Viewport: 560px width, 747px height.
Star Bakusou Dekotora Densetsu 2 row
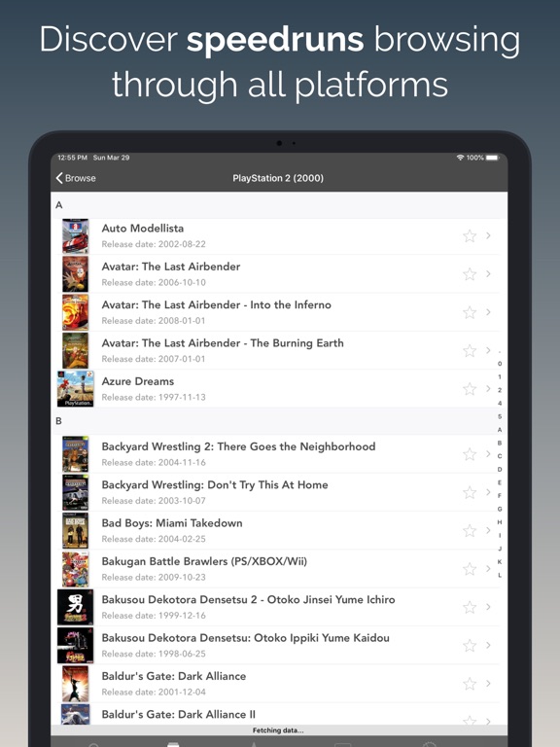pyautogui.click(x=470, y=607)
